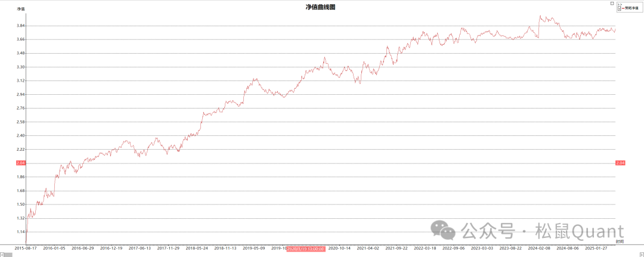Image resolution: width=644 pixels, height=257 pixels.
Task: Click the red line swatch in the legend
Action: tap(624, 8)
